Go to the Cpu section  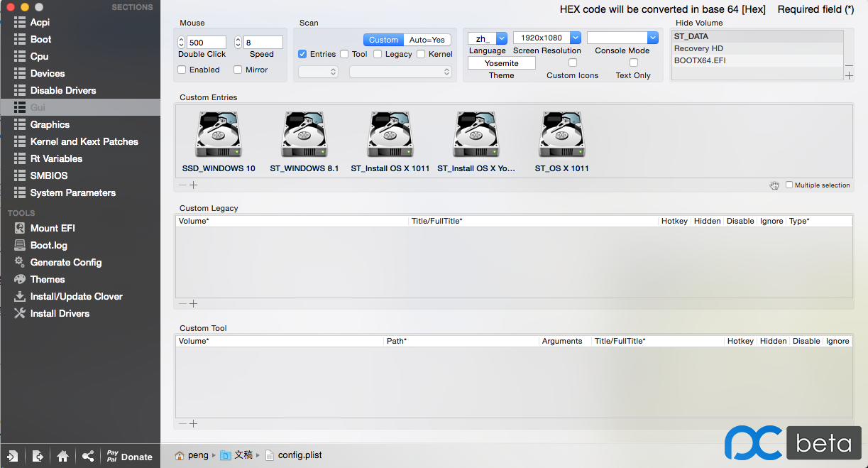pyautogui.click(x=80, y=56)
